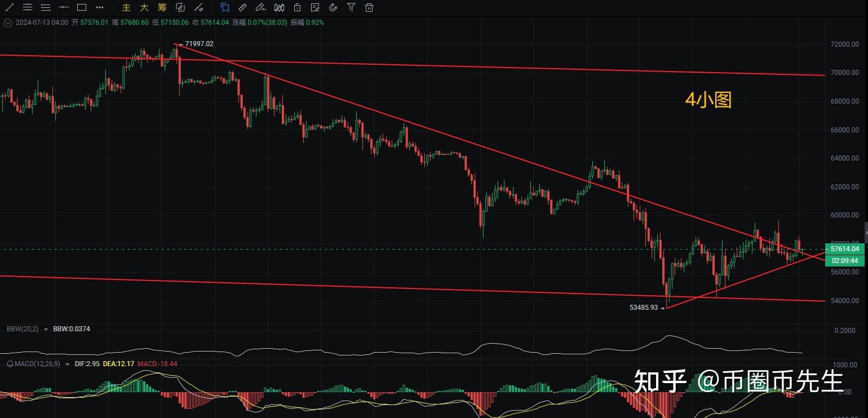Click the DEA:12.17 value label
868x418 pixels.
pos(118,364)
